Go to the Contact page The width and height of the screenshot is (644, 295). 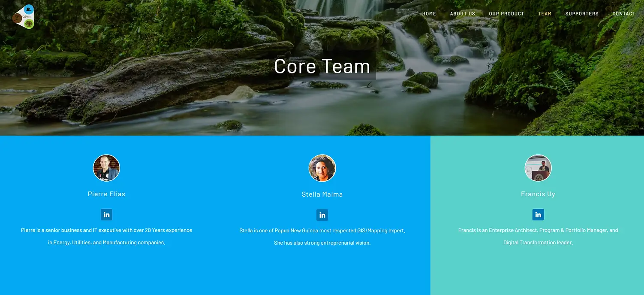pos(623,14)
